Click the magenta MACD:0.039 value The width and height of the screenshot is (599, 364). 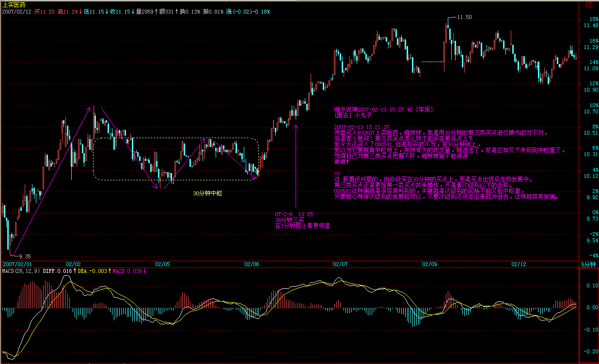128,271
